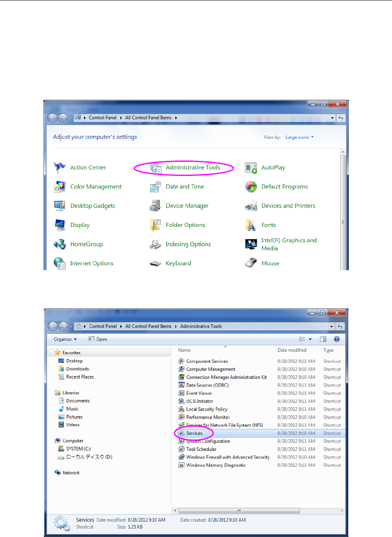392x537 pixels.
Task: Select Recent Places in navigation pane
Action: pos(80,377)
